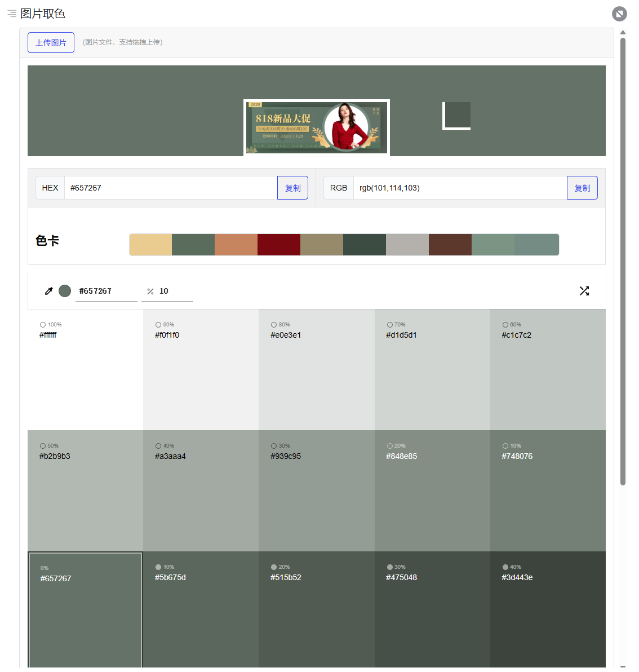Image resolution: width=639 pixels, height=672 pixels.
Task: Select the #a3aaa4 40% tint tile
Action: click(201, 490)
